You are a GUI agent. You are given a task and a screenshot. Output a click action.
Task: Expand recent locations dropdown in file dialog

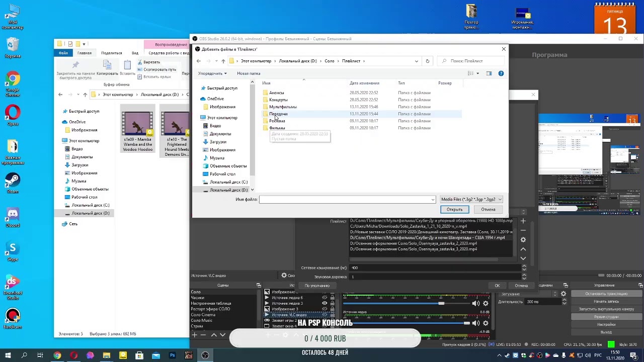216,61
